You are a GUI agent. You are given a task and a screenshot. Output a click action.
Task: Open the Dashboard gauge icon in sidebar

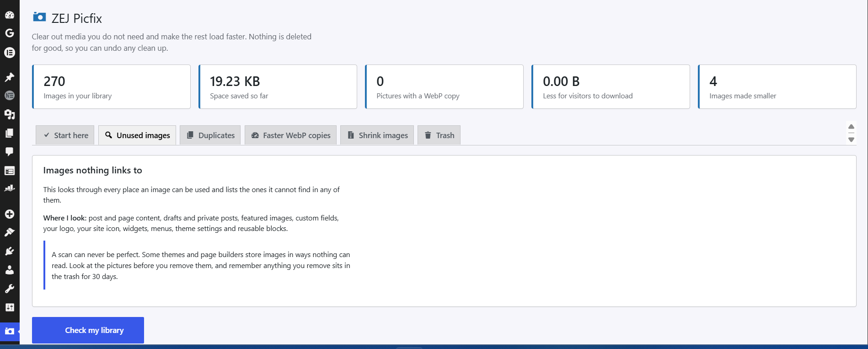10,15
